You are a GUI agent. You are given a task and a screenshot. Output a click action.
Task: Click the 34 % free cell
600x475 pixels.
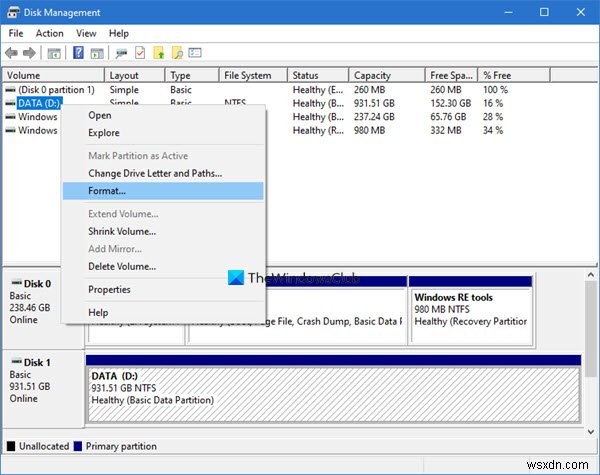pyautogui.click(x=493, y=131)
